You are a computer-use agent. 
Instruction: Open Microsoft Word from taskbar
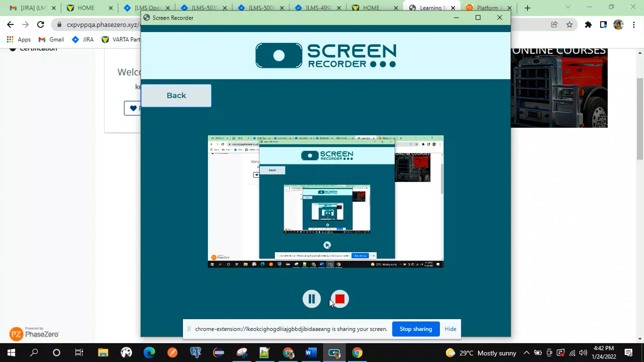click(311, 352)
